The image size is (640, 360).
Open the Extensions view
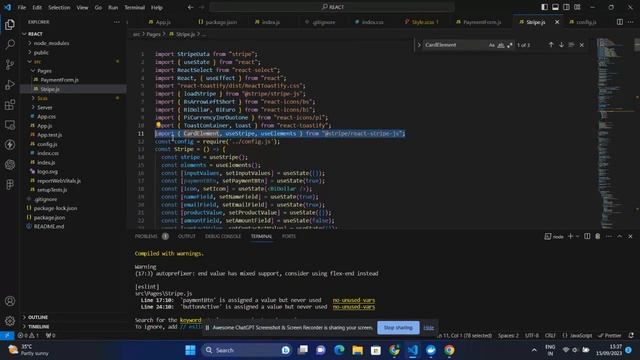(x=10, y=104)
